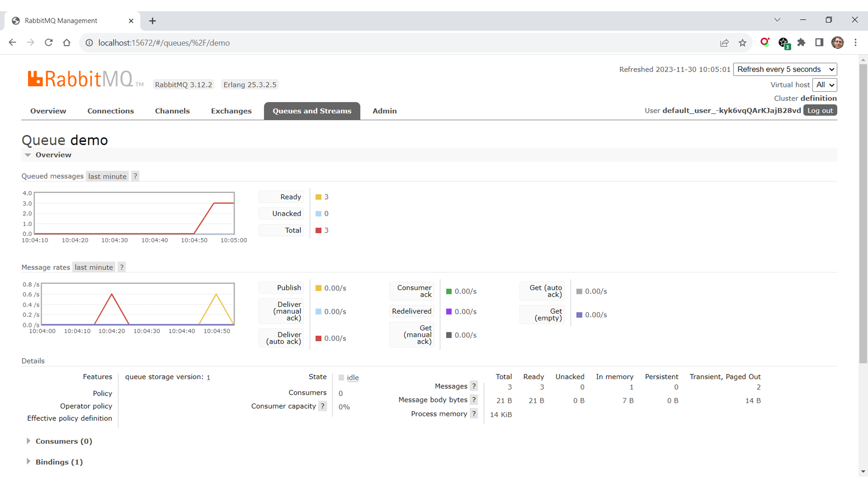Image resolution: width=868 pixels, height=488 pixels.
Task: Bookmark this page with star icon
Action: [743, 43]
